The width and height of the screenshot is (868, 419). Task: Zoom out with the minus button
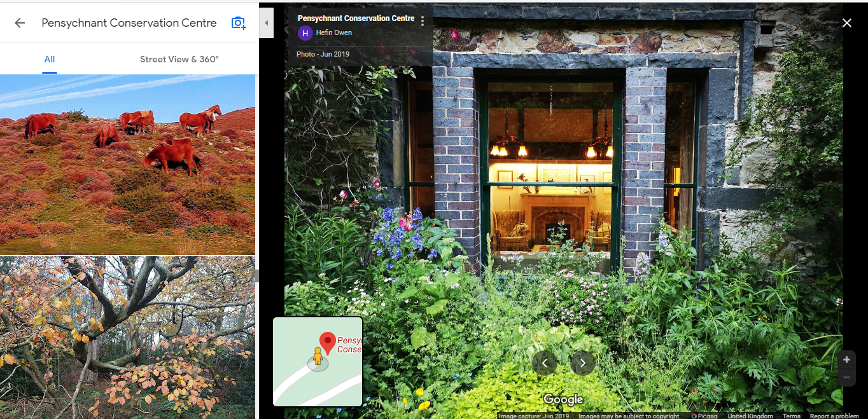point(846,378)
